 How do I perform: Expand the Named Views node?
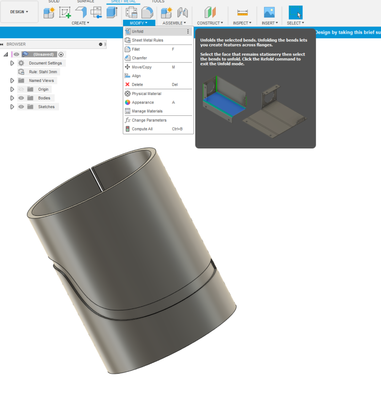[x=12, y=80]
